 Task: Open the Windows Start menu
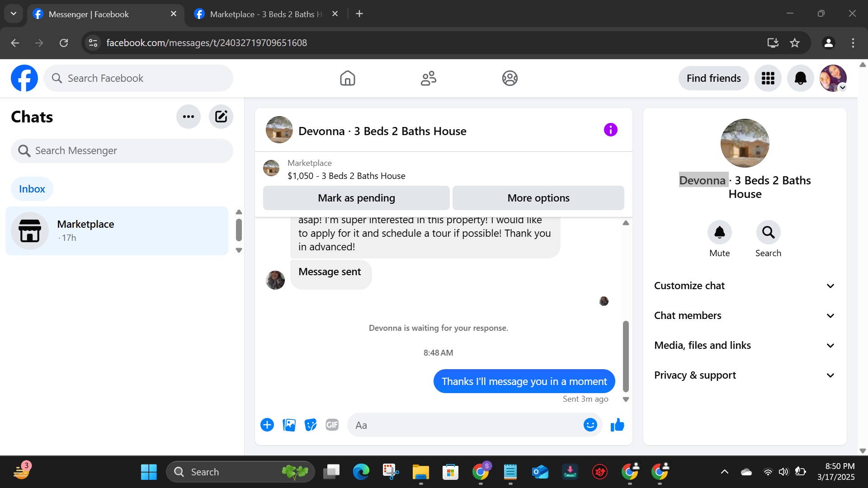click(x=149, y=472)
